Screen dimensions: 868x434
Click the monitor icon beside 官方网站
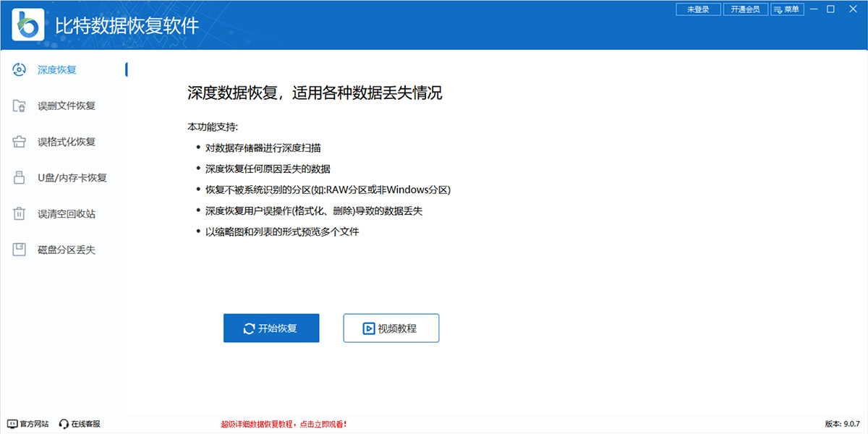click(12, 424)
